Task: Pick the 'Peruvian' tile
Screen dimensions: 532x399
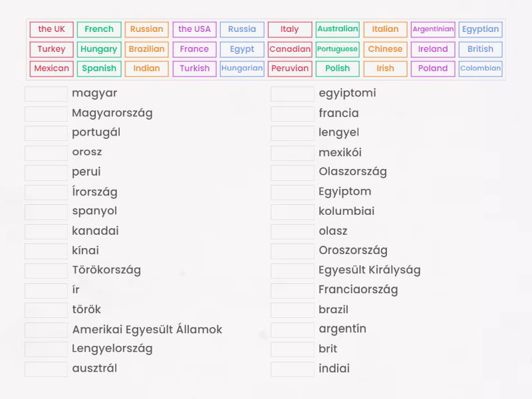Action: point(290,68)
